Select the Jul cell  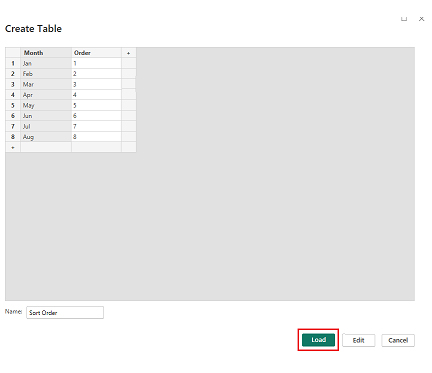[46, 126]
